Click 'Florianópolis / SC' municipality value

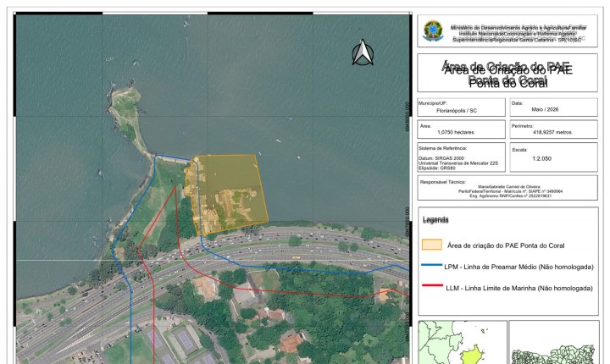tap(457, 110)
